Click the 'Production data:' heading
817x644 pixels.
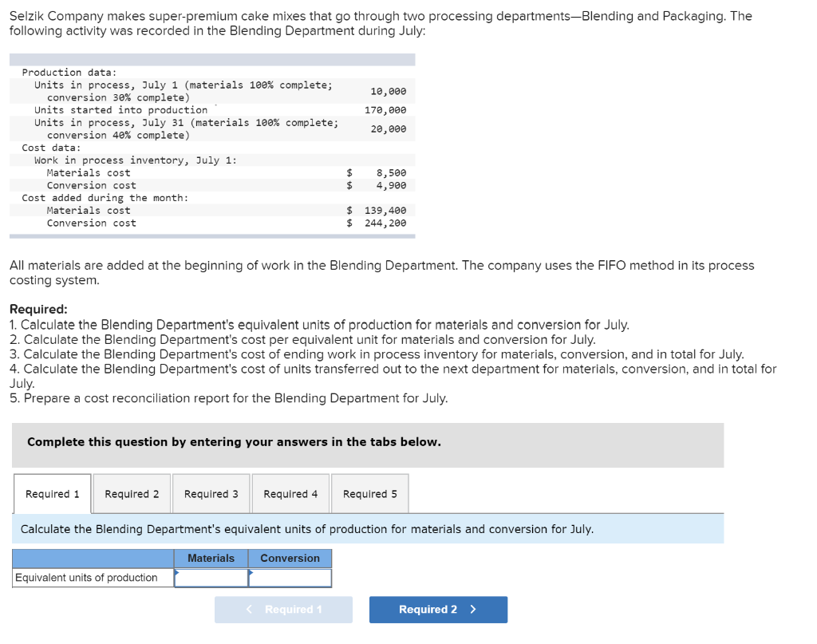[x=69, y=73]
